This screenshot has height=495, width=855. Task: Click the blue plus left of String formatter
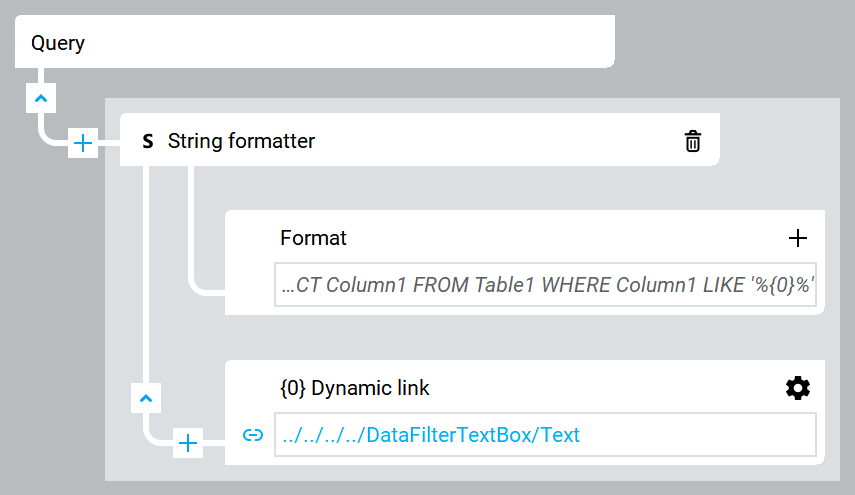83,144
